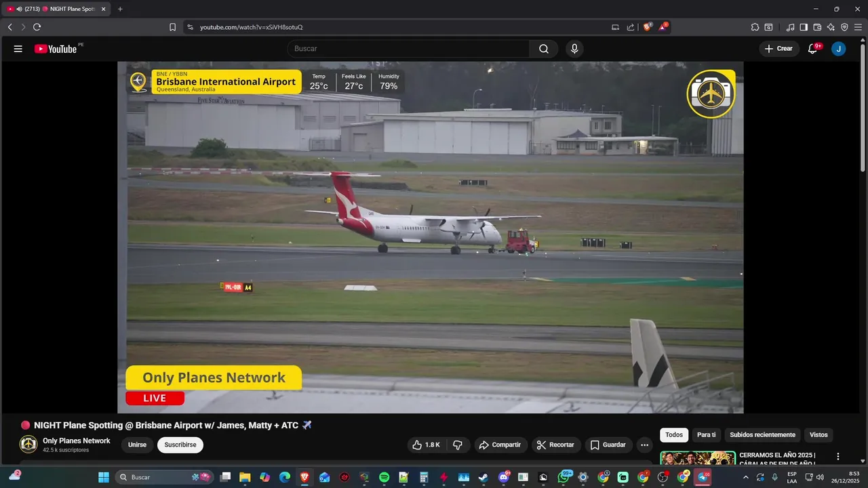Open Discord from the taskbar
868x488 pixels.
coord(504,477)
